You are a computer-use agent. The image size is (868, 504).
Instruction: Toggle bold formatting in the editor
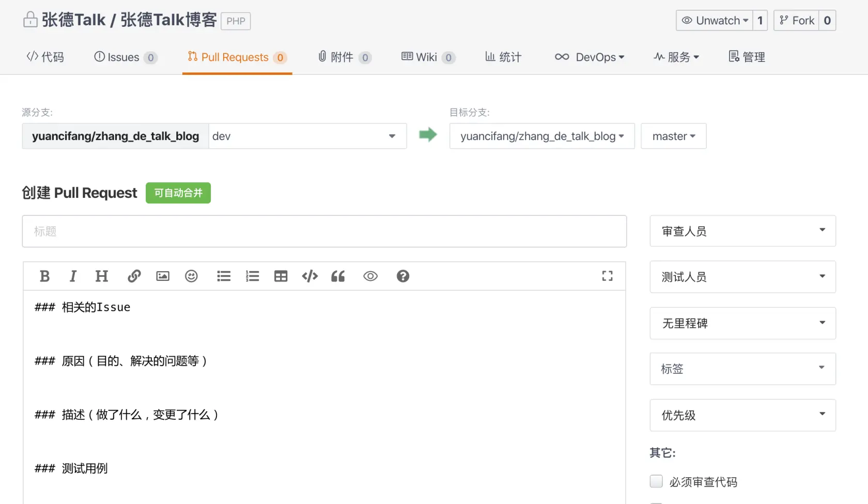point(44,276)
